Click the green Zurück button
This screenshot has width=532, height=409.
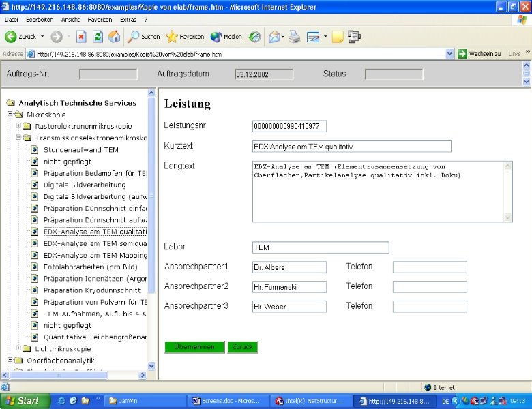[x=243, y=347]
